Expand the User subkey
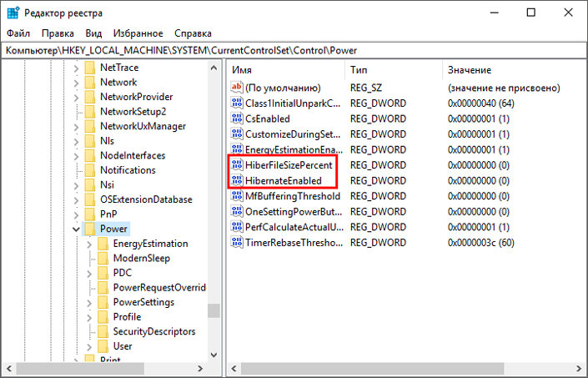588x378 pixels. coord(89,346)
